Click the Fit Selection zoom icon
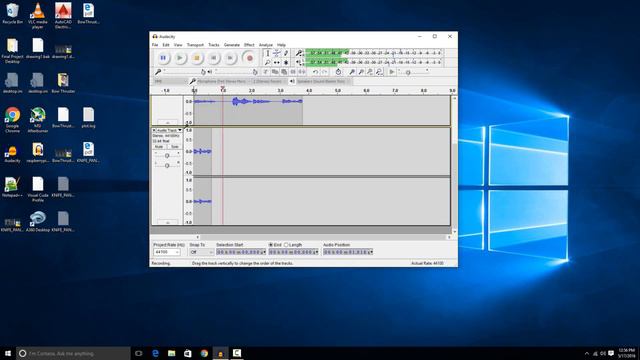 tap(370, 72)
